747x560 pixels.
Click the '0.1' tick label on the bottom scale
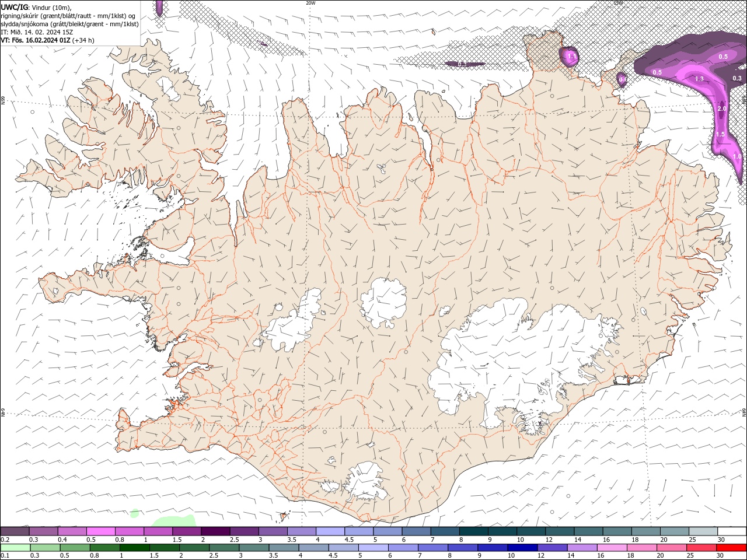coord(5,556)
